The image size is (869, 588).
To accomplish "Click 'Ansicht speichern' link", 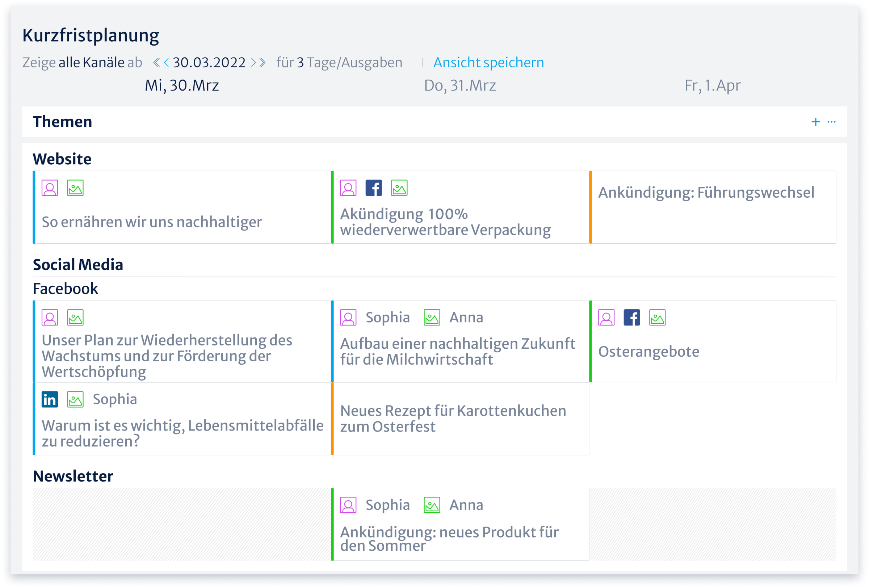I will 488,62.
